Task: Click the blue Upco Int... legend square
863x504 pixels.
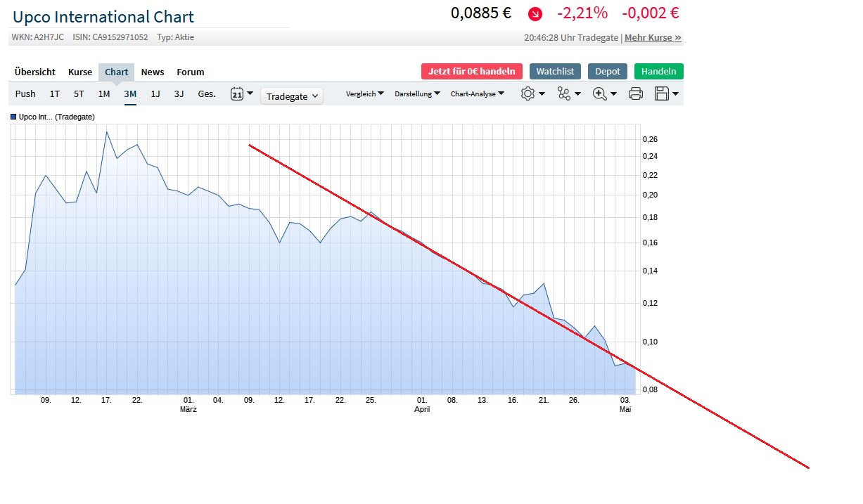Action: click(x=13, y=117)
